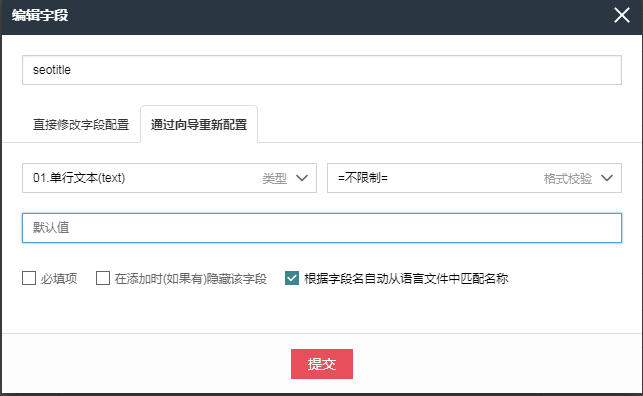The image size is (643, 396).
Task: Click the 编辑字段 dialog title text
Action: [40, 16]
